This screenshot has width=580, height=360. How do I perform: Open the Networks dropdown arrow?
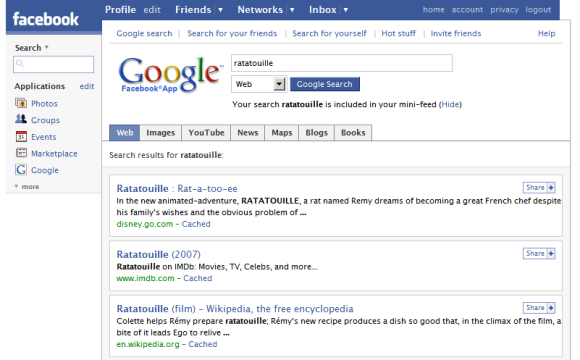[x=292, y=10]
